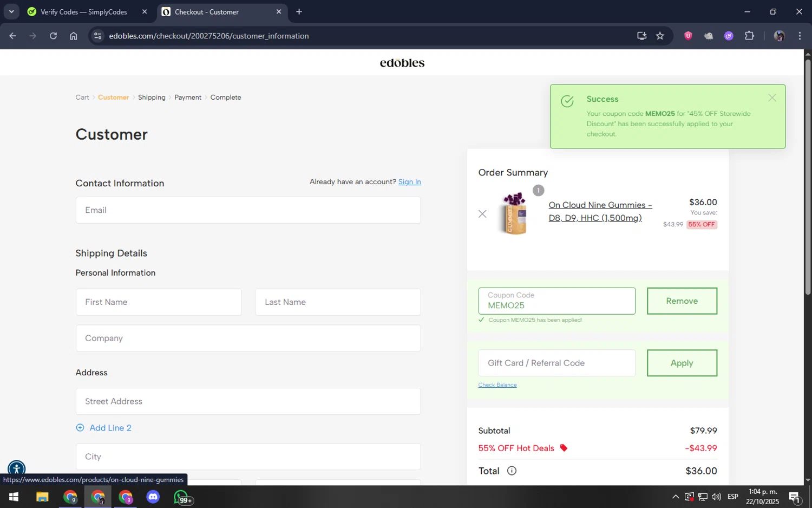Open the Chrome three-dot menu

(x=800, y=36)
